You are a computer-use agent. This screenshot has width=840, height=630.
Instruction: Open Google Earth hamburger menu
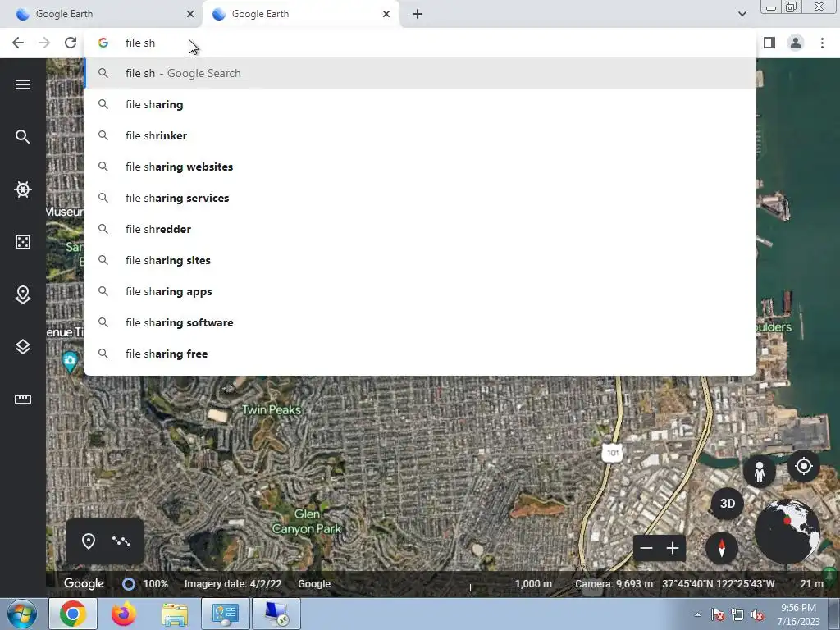pos(22,84)
